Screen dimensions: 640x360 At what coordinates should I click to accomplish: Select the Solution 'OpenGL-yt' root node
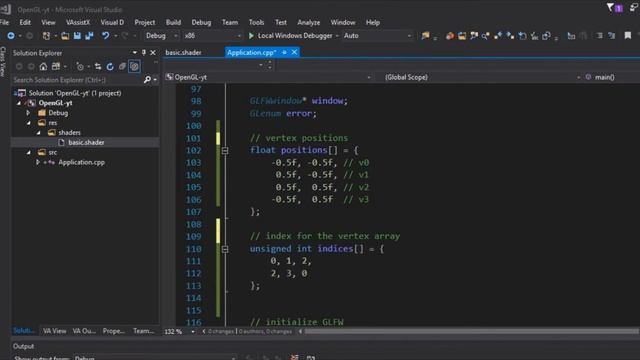(75, 93)
